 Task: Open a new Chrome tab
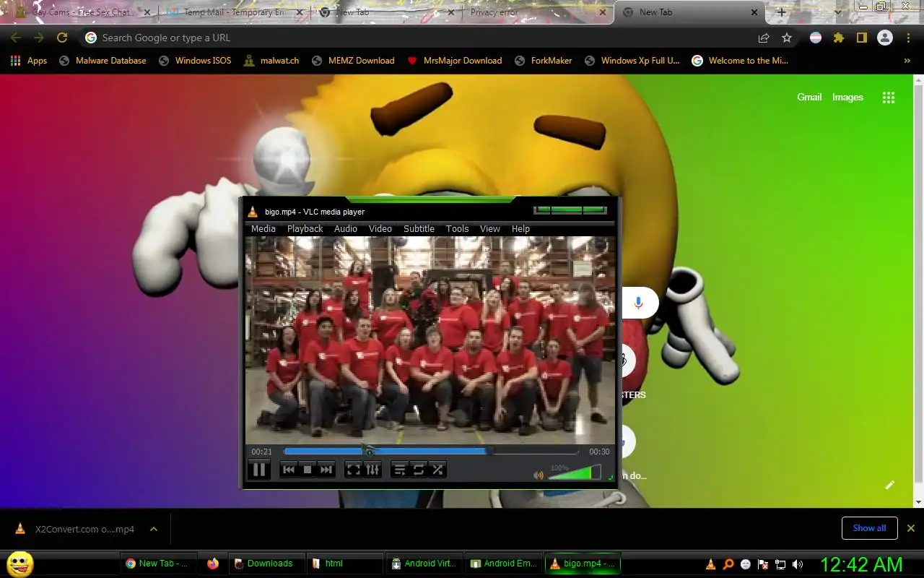coord(781,12)
